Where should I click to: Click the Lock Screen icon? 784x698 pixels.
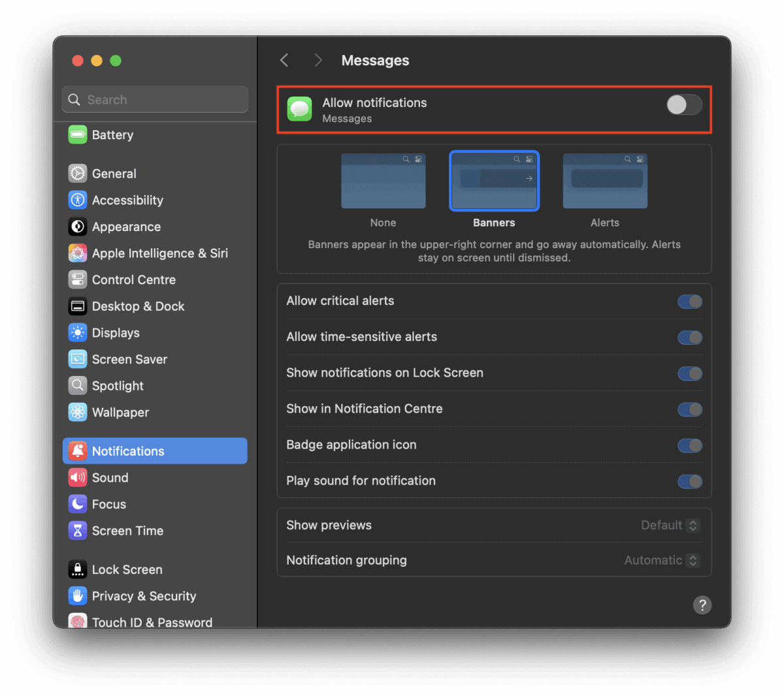(x=78, y=569)
